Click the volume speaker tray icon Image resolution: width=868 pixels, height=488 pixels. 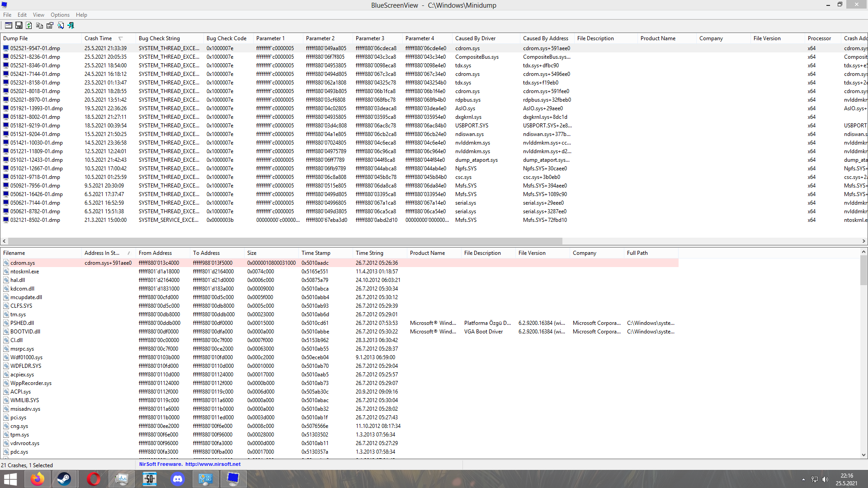(x=825, y=479)
